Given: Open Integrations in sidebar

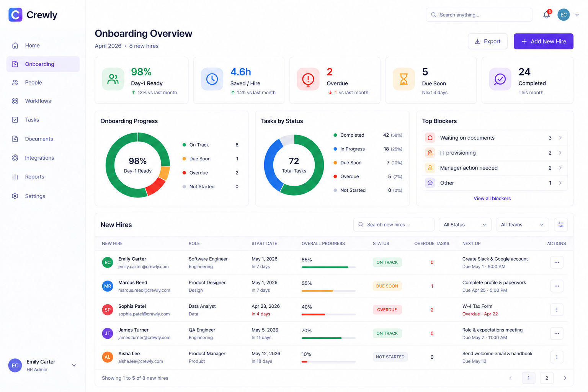Looking at the screenshot, I should [43, 158].
